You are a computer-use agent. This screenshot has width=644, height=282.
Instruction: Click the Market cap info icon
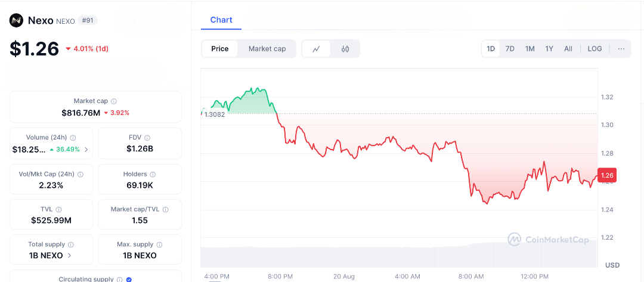114,101
